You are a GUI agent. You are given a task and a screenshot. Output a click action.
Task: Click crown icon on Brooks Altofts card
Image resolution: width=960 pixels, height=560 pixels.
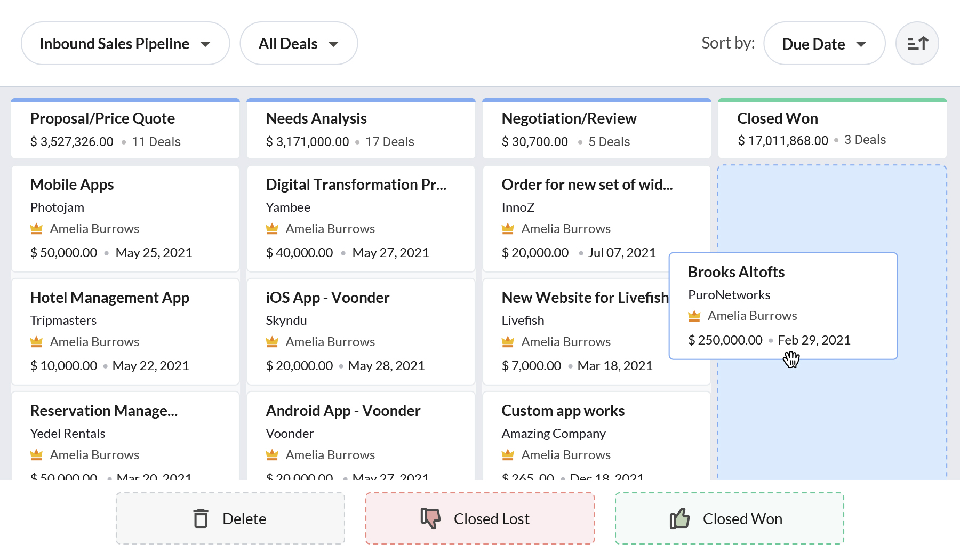(x=694, y=316)
